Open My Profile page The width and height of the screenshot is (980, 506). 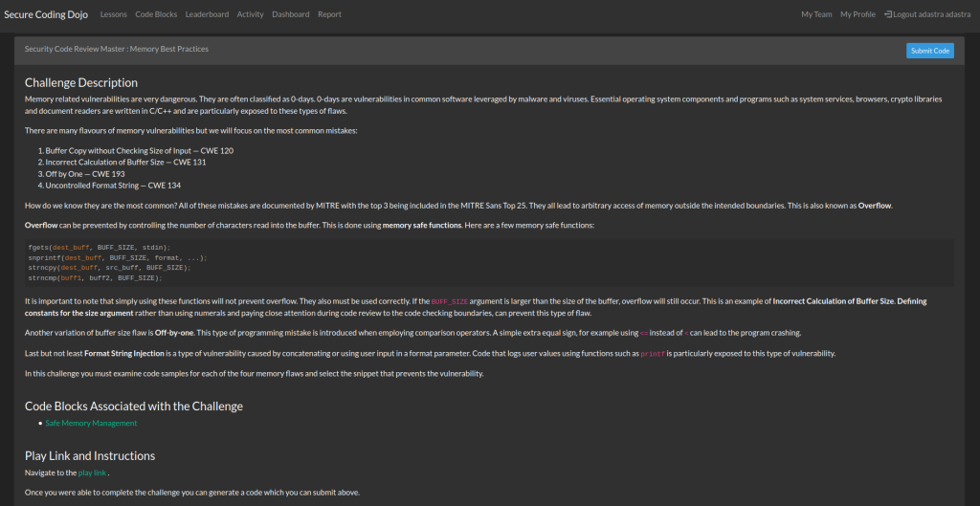[857, 14]
